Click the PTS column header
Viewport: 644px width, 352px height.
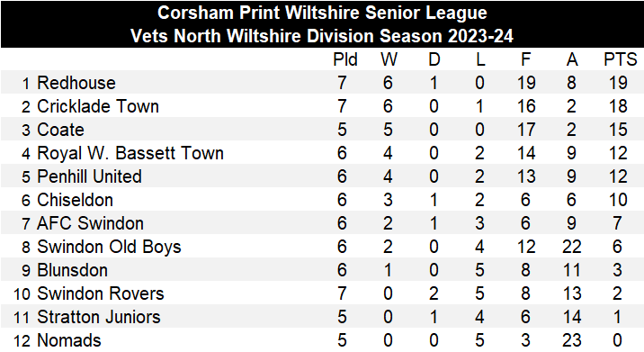621,59
